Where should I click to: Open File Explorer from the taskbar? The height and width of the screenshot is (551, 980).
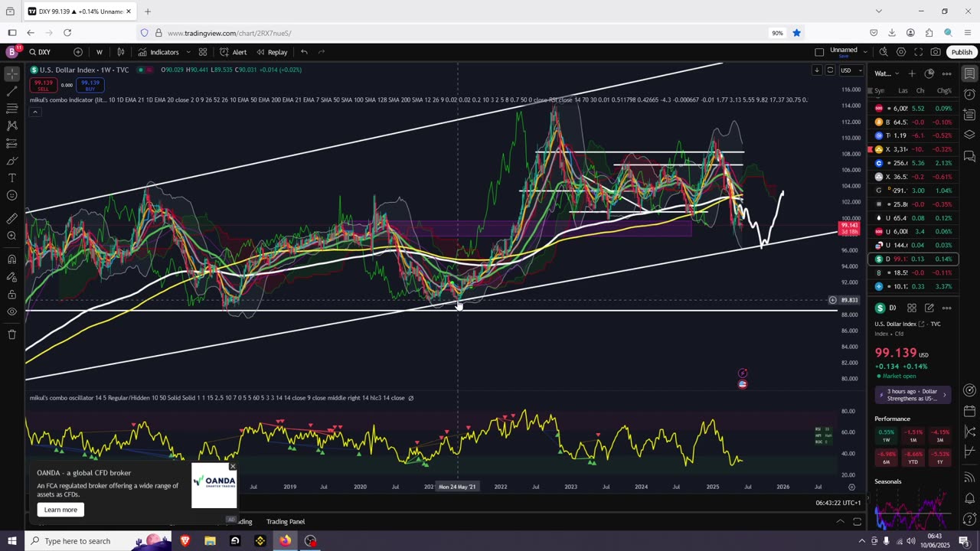click(210, 541)
